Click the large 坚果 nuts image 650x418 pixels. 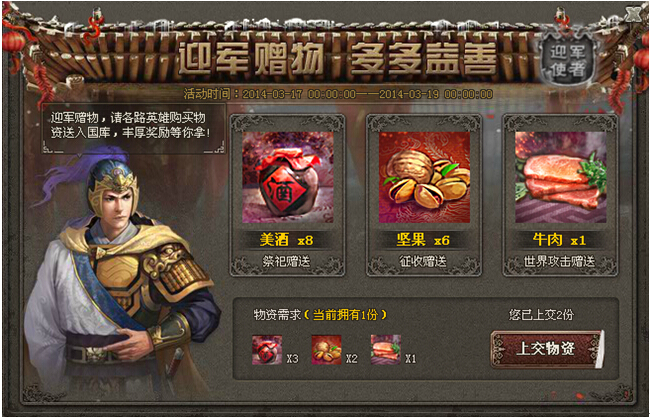pyautogui.click(x=424, y=177)
